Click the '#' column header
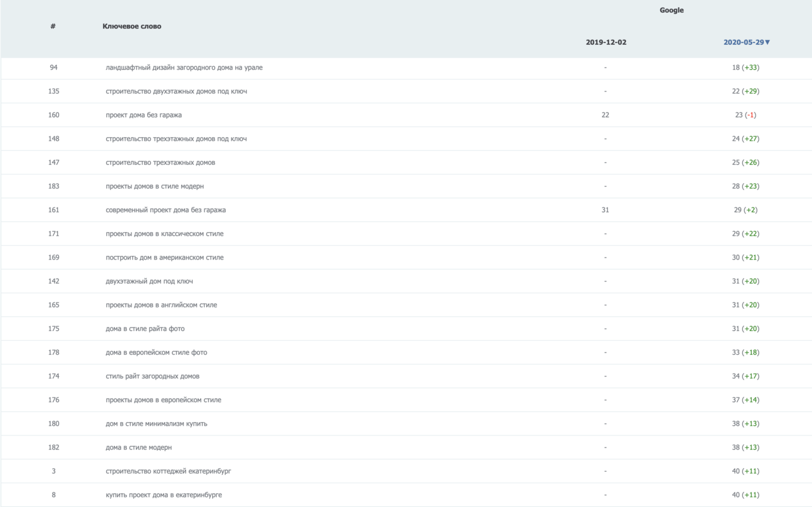 (53, 26)
